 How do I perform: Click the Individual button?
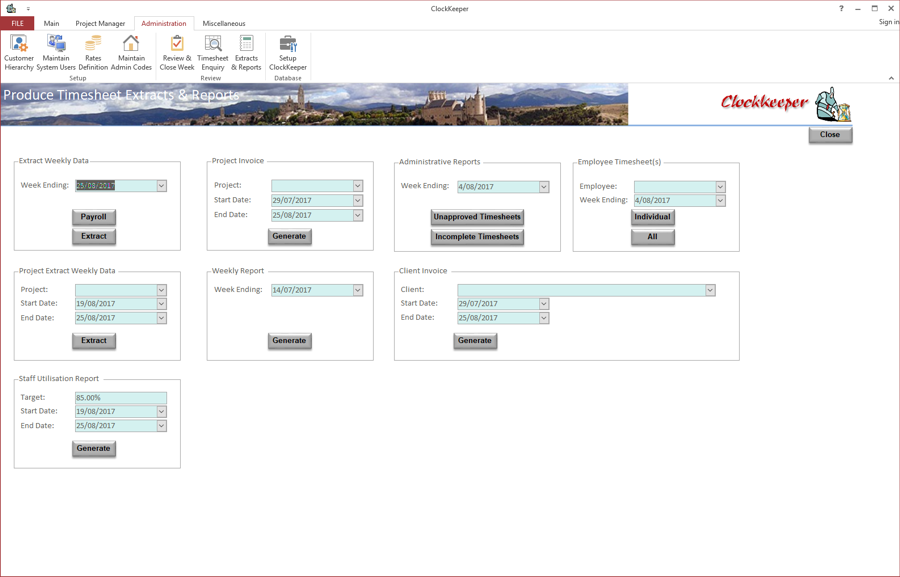point(653,217)
